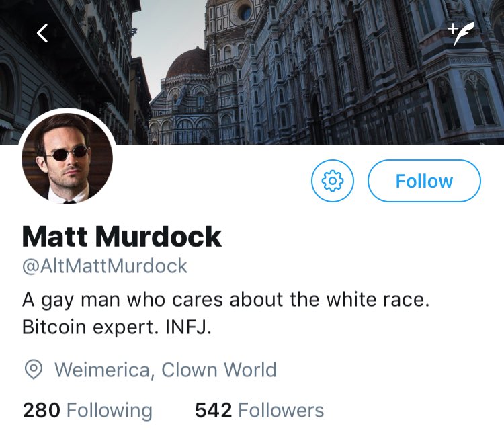Click the first line of the bio
The width and height of the screenshot is (504, 439).
point(226,300)
